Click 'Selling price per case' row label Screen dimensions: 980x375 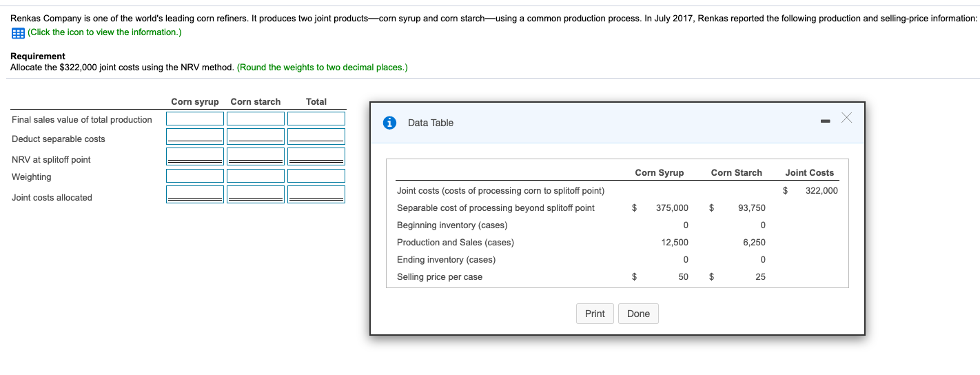[440, 276]
